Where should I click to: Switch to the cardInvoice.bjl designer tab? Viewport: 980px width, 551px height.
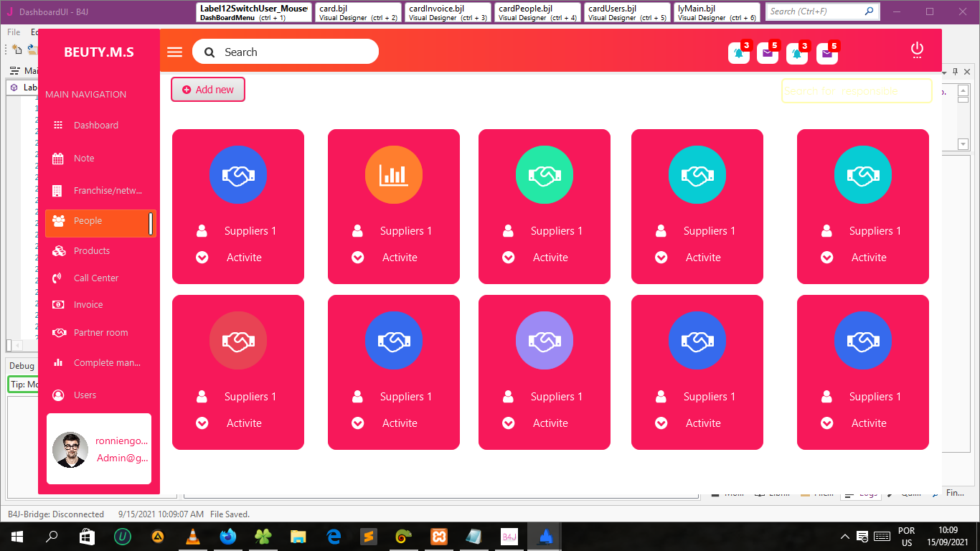(x=448, y=12)
